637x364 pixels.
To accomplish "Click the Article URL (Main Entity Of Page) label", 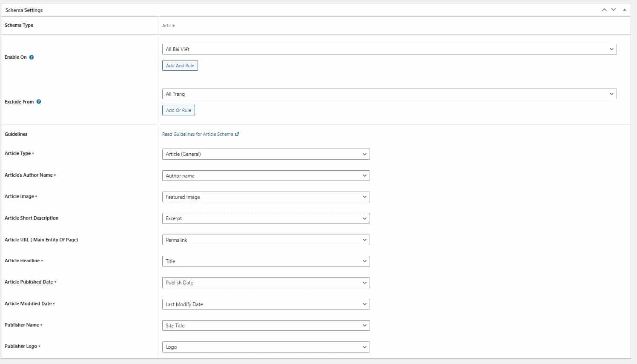I will (x=41, y=240).
